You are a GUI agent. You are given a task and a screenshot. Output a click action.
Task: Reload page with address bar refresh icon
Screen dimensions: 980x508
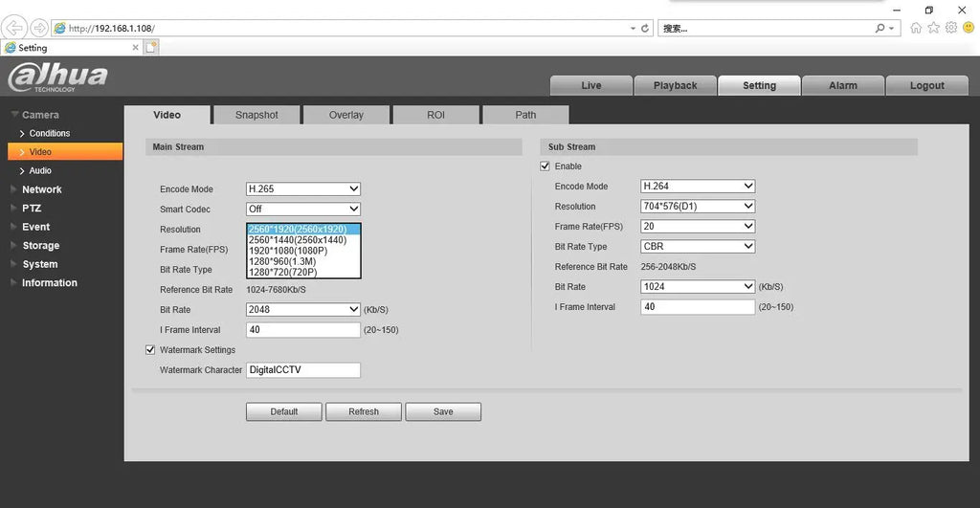(645, 29)
